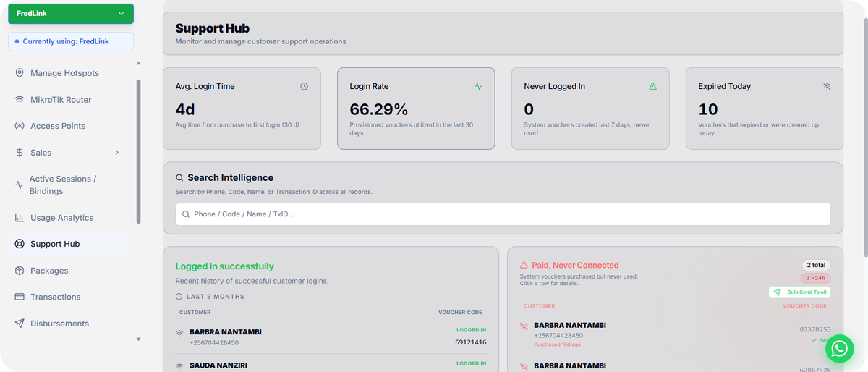Click the 2 >24h badge
This screenshot has width=868, height=372.
click(x=814, y=278)
